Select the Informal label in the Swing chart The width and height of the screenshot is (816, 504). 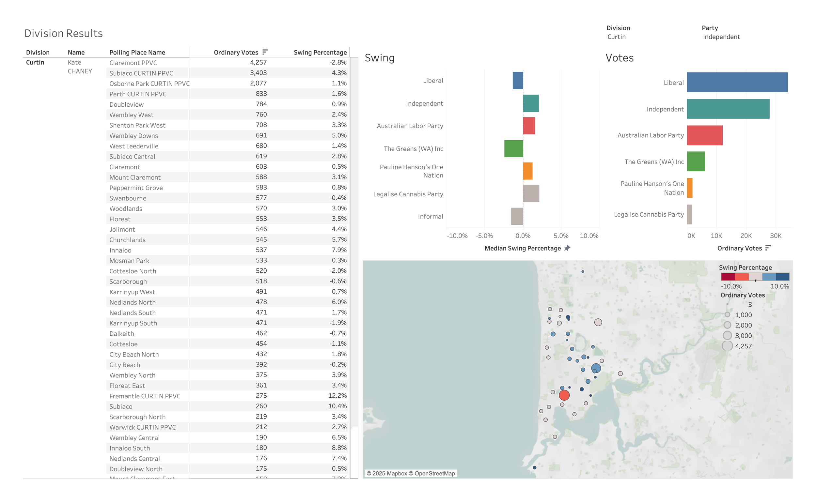coord(430,216)
